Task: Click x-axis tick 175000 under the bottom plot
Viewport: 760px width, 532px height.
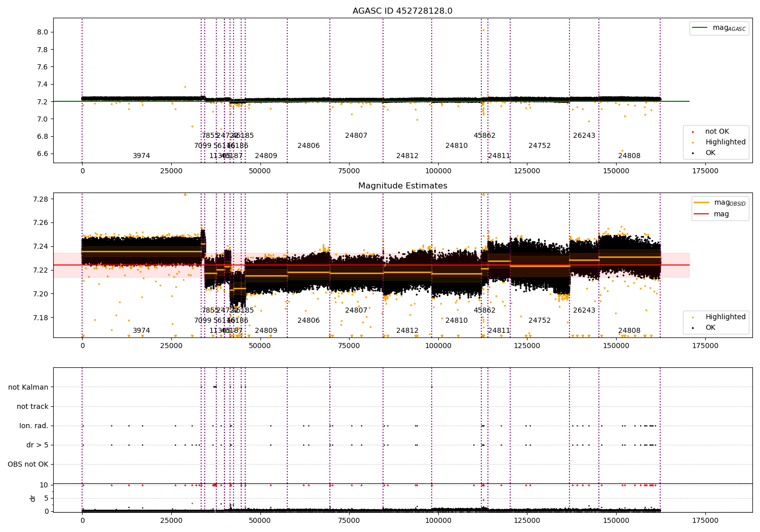Action: (705, 521)
